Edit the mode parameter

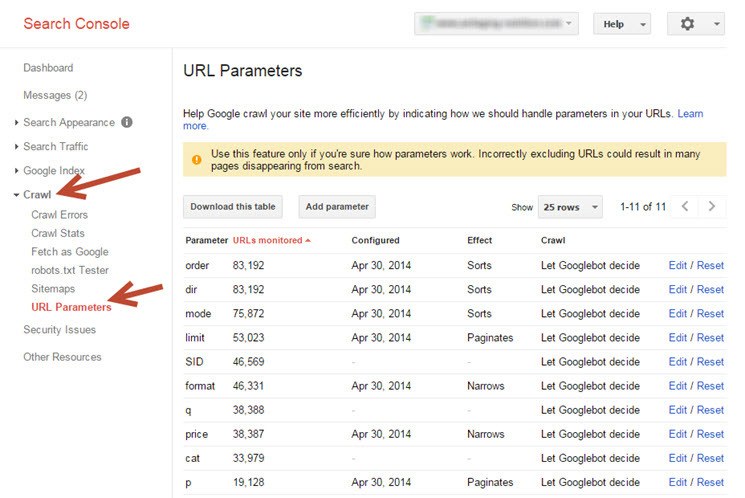(x=678, y=314)
